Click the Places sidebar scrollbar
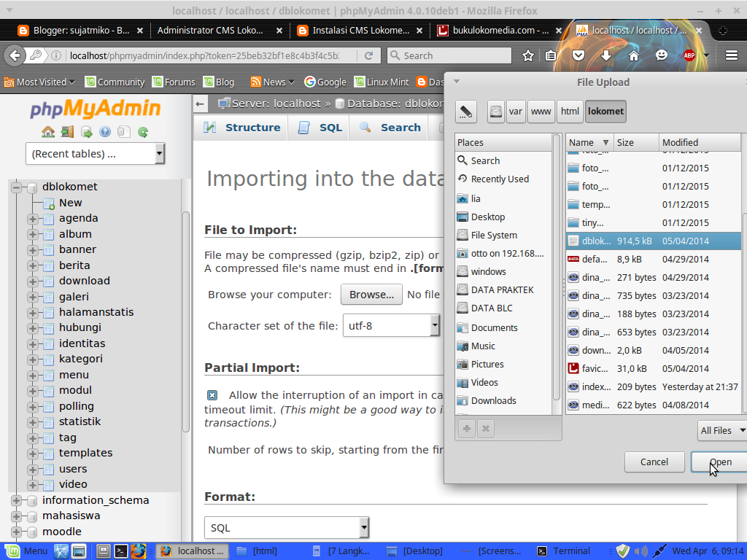The image size is (747, 560). click(556, 267)
